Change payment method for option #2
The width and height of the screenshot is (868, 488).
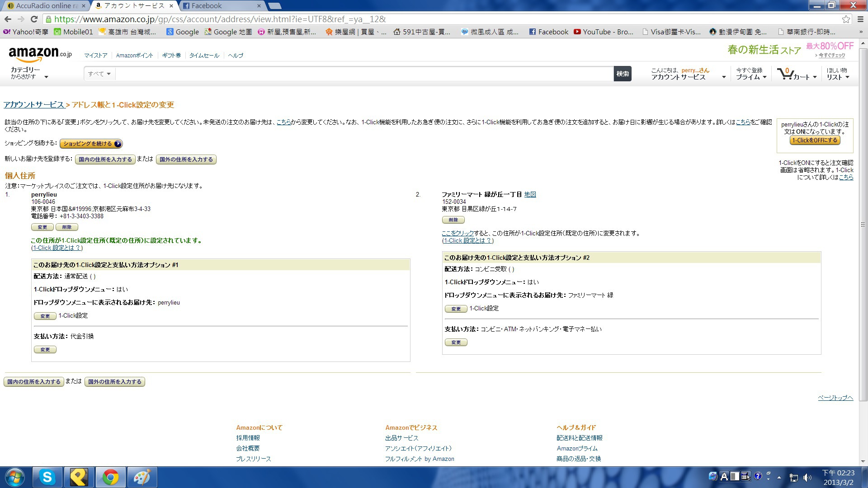pyautogui.click(x=456, y=343)
